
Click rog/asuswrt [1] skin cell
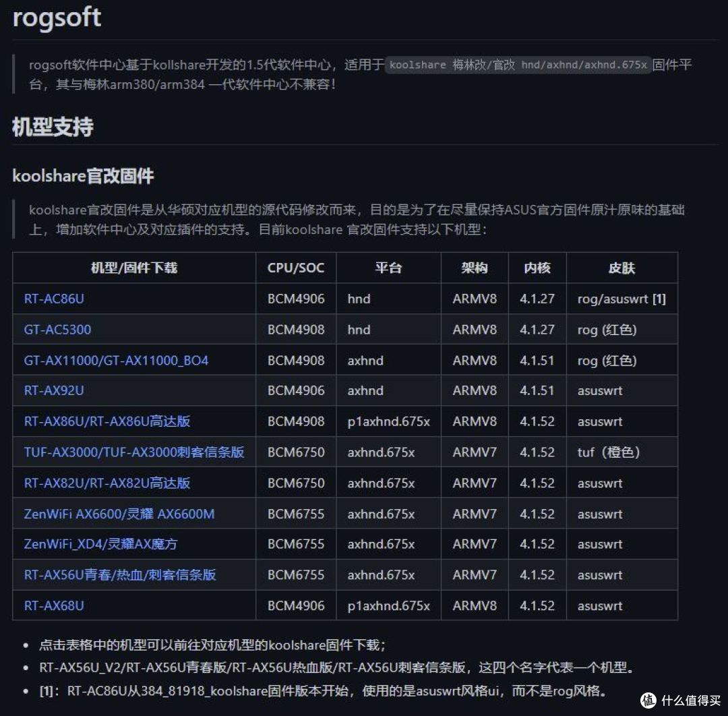click(621, 299)
